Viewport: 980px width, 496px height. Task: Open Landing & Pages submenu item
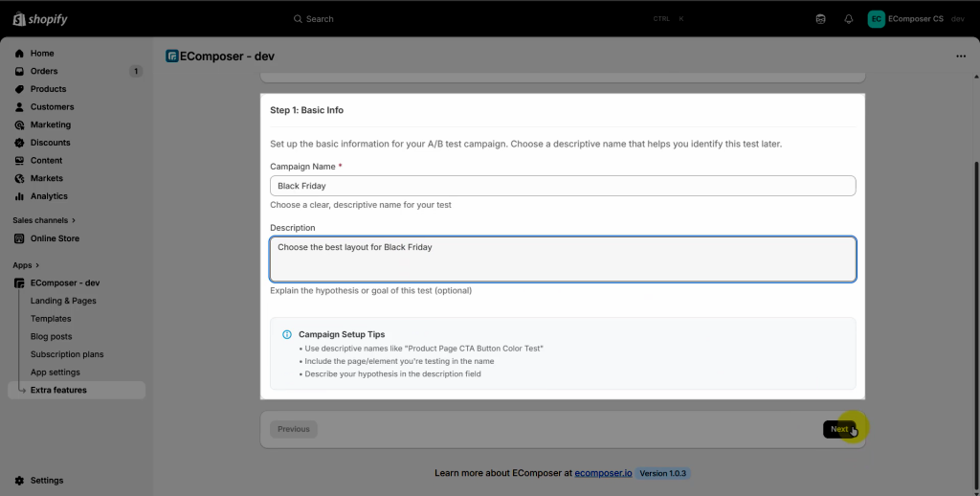coord(63,301)
